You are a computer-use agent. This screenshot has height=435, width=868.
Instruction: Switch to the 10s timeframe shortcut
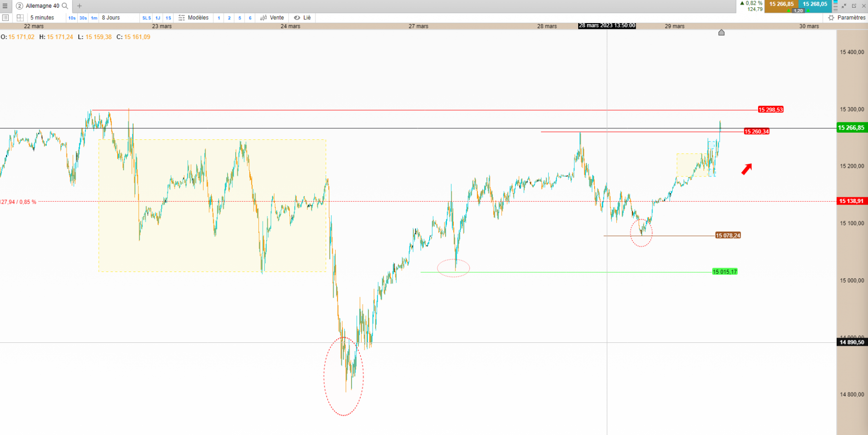(x=72, y=18)
